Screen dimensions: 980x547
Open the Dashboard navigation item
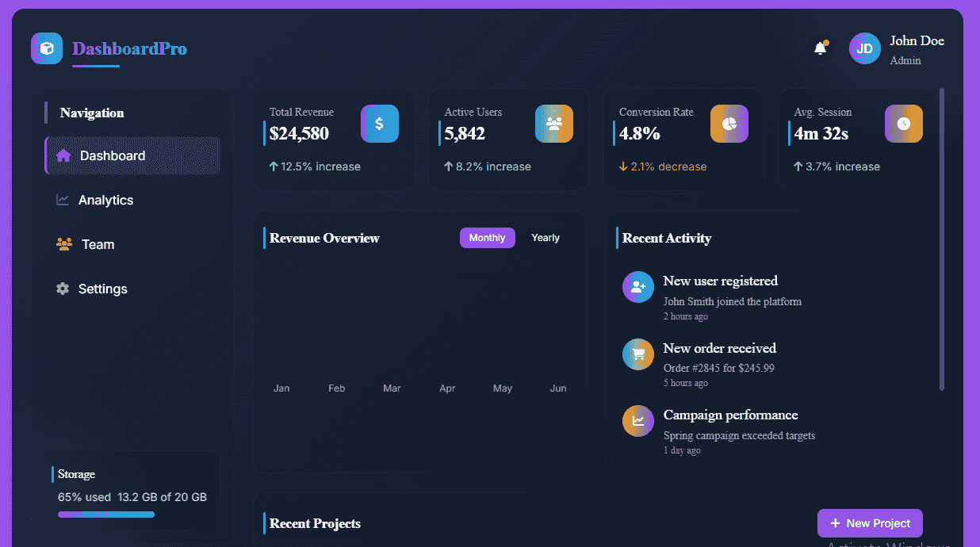click(132, 155)
